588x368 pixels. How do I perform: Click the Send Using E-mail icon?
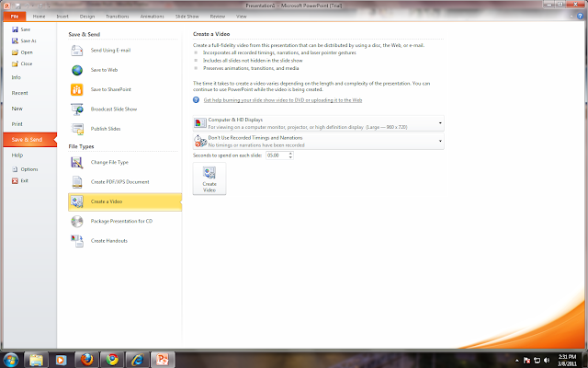[x=77, y=51]
